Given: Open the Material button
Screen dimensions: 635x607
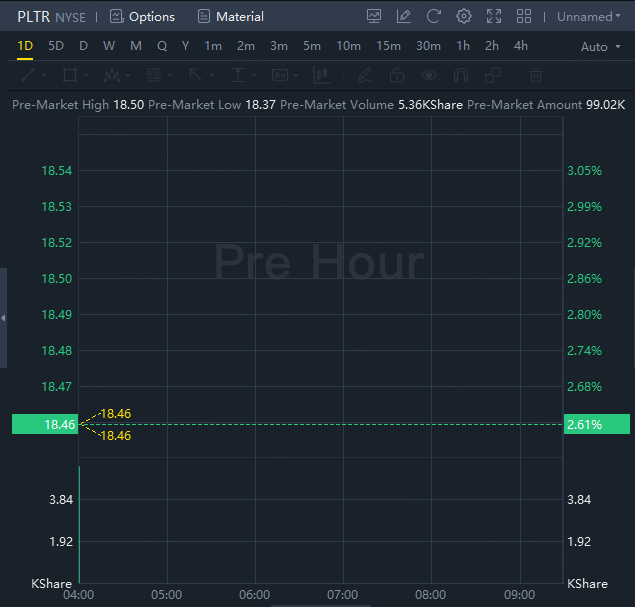Looking at the screenshot, I should pyautogui.click(x=231, y=16).
